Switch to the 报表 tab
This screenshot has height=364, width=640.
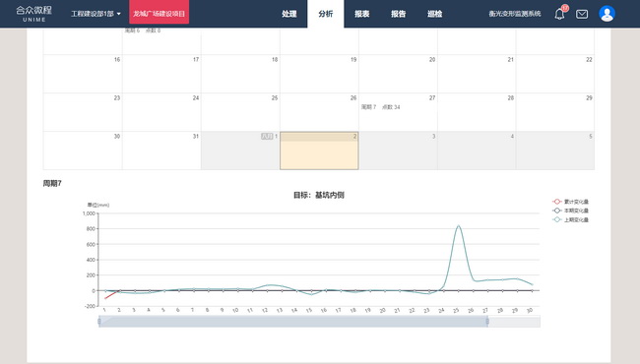tap(361, 14)
